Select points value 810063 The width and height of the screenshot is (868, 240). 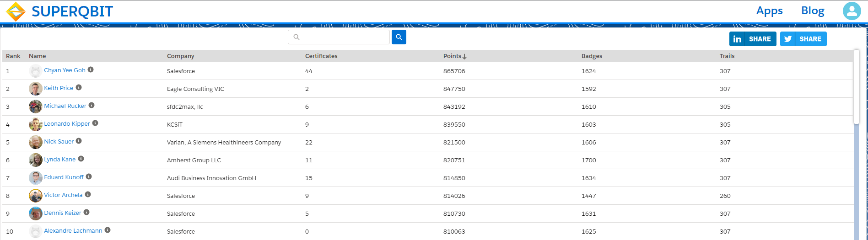click(x=454, y=232)
